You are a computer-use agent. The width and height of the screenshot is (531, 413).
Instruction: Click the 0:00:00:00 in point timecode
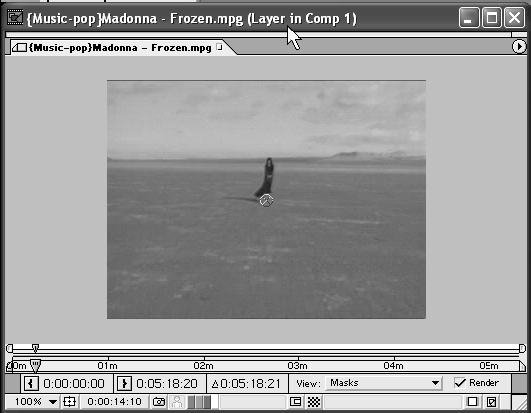tap(74, 384)
